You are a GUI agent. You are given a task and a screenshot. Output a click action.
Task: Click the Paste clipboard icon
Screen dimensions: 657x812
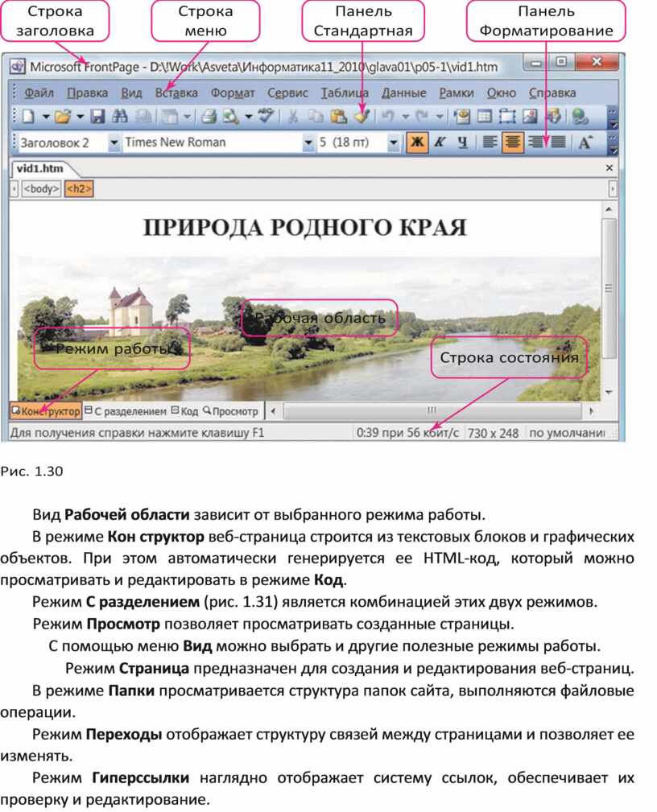(x=338, y=117)
